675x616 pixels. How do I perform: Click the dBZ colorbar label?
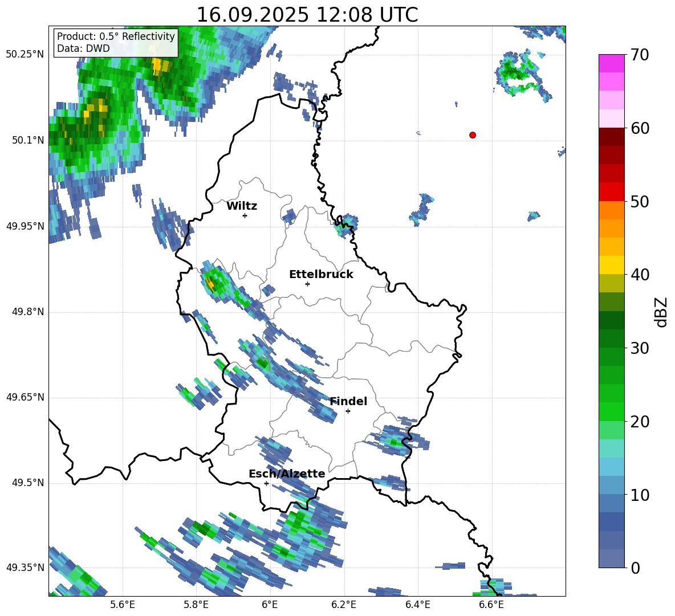(662, 312)
